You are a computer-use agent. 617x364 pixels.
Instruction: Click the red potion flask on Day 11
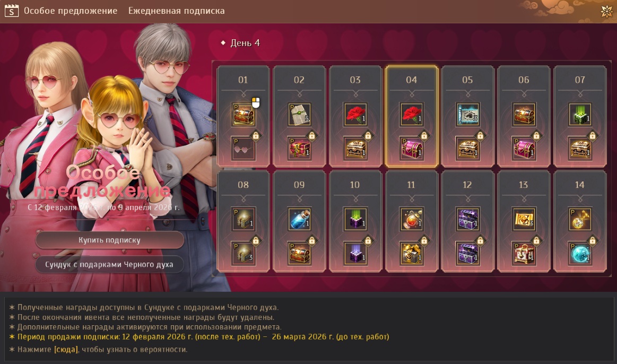(412, 219)
